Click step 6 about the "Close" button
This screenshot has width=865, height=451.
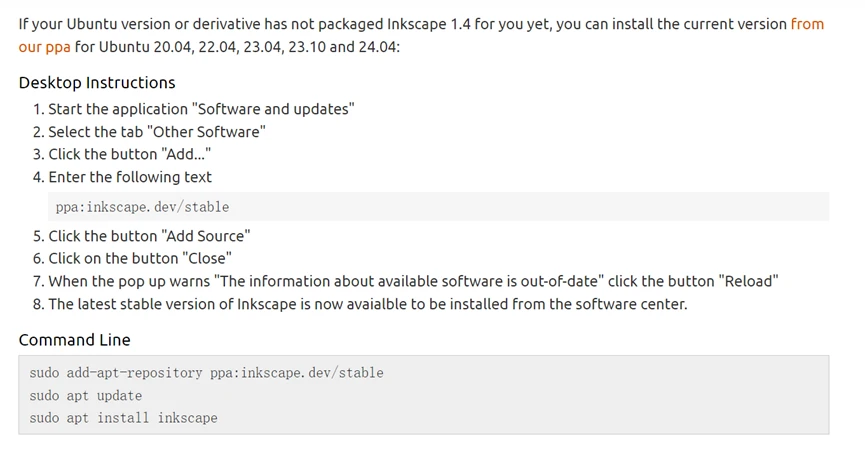(x=138, y=258)
